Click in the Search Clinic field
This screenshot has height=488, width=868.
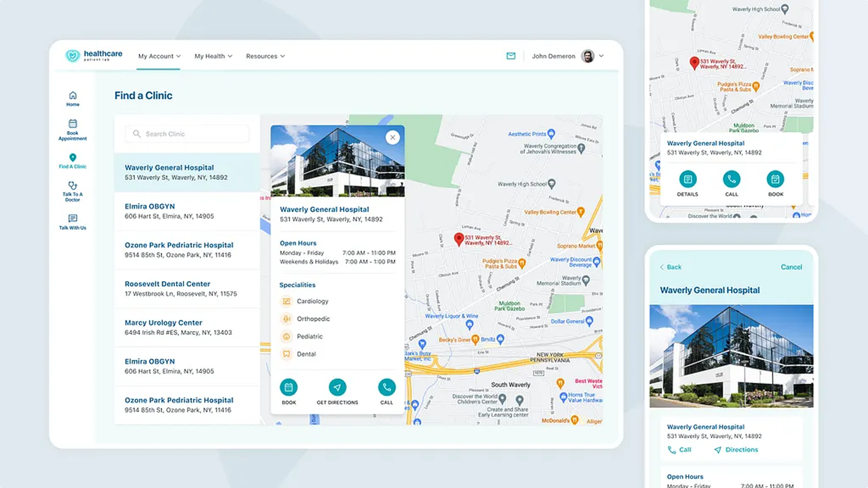pos(187,134)
